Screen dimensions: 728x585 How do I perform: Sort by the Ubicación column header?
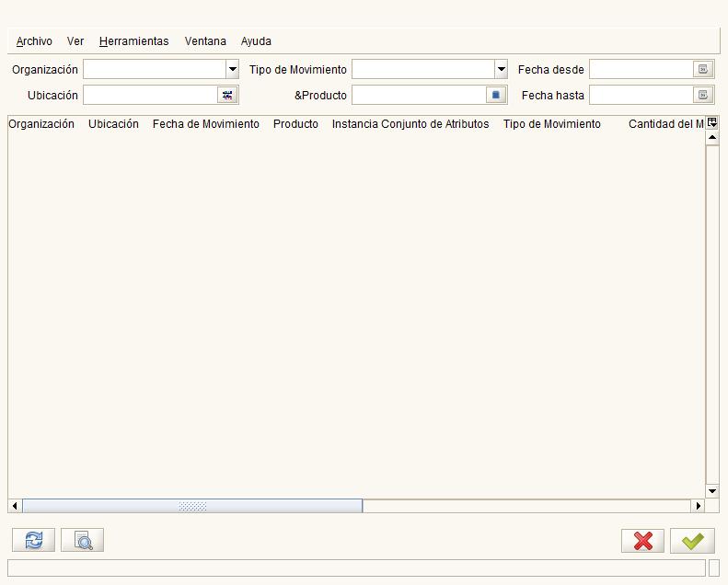[114, 124]
